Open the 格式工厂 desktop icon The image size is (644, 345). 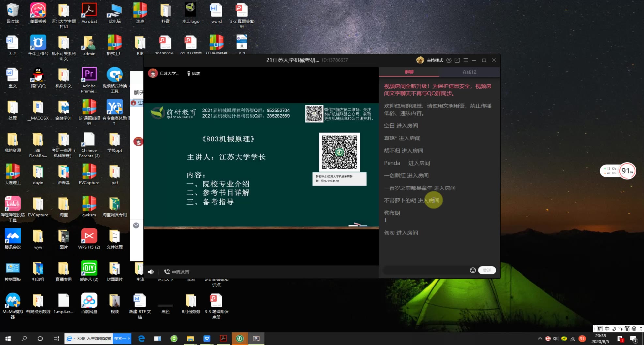[115, 45]
